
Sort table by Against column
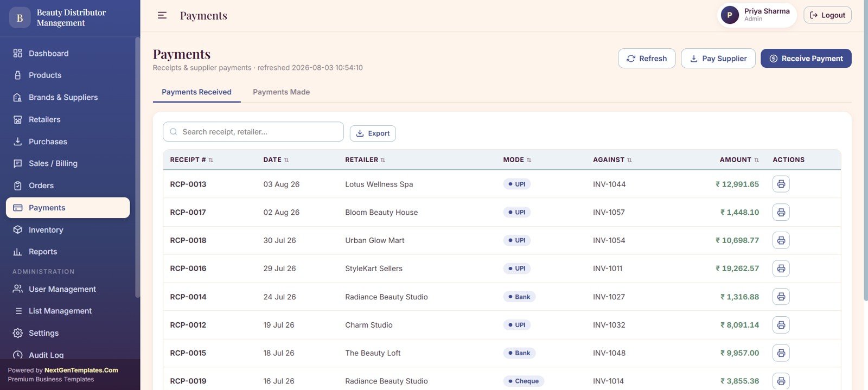pyautogui.click(x=612, y=160)
